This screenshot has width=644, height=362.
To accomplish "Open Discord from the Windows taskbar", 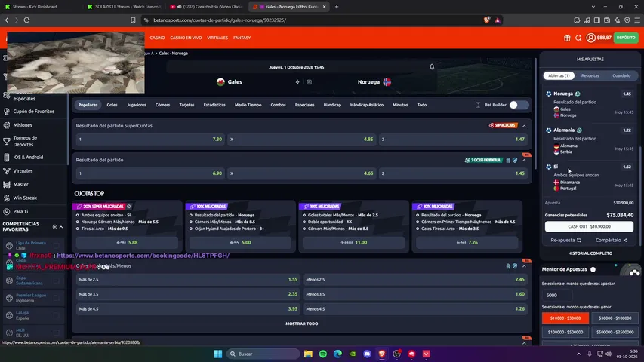I will coord(367,354).
